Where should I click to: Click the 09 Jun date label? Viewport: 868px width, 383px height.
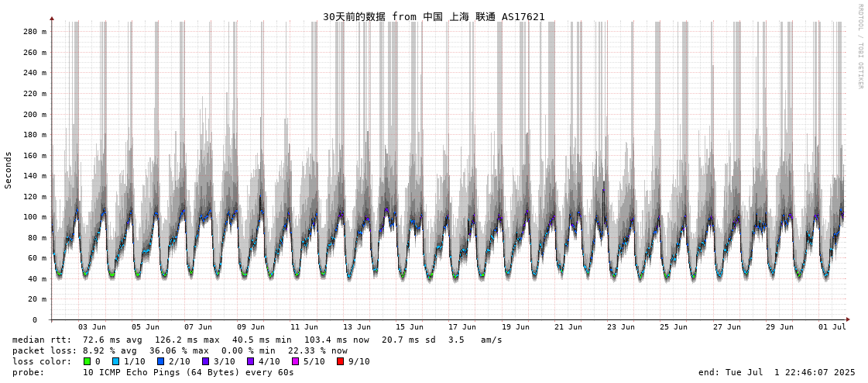click(x=251, y=327)
